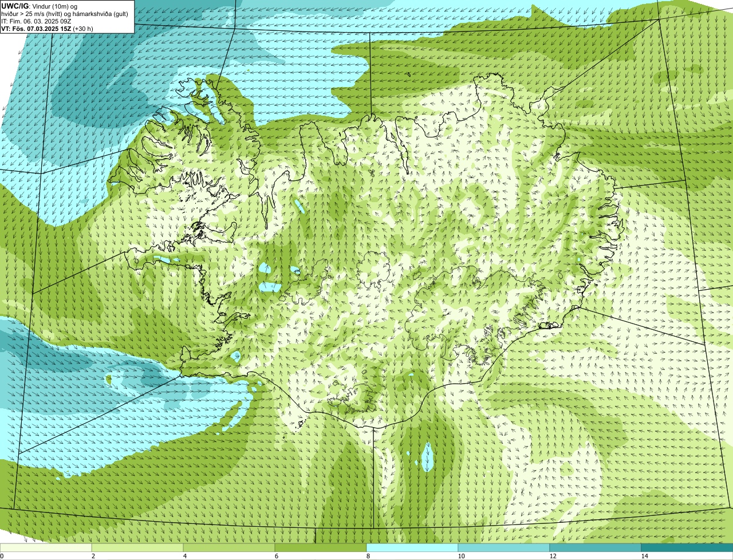Click the "8" label under the color scale
Image resolution: width=733 pixels, height=560 pixels.
click(x=368, y=556)
